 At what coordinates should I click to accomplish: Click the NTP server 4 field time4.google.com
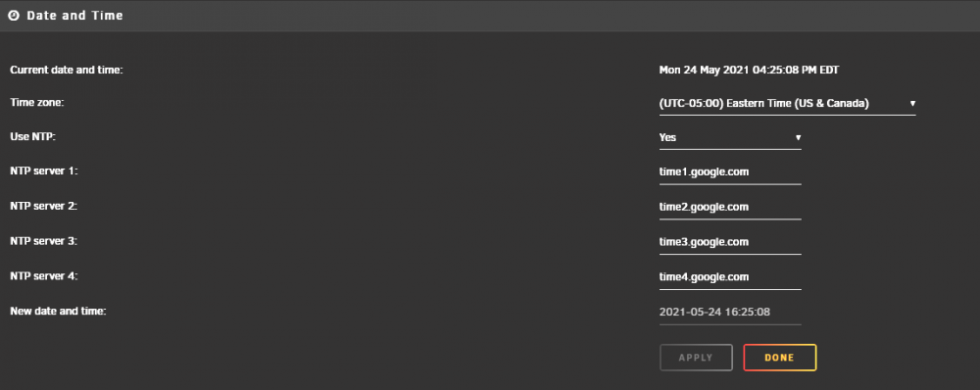pyautogui.click(x=730, y=277)
